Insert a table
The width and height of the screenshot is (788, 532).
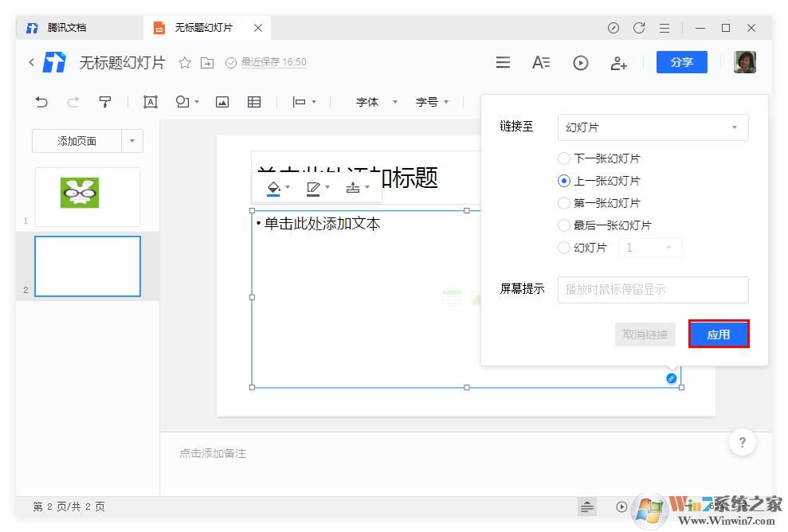(253, 102)
